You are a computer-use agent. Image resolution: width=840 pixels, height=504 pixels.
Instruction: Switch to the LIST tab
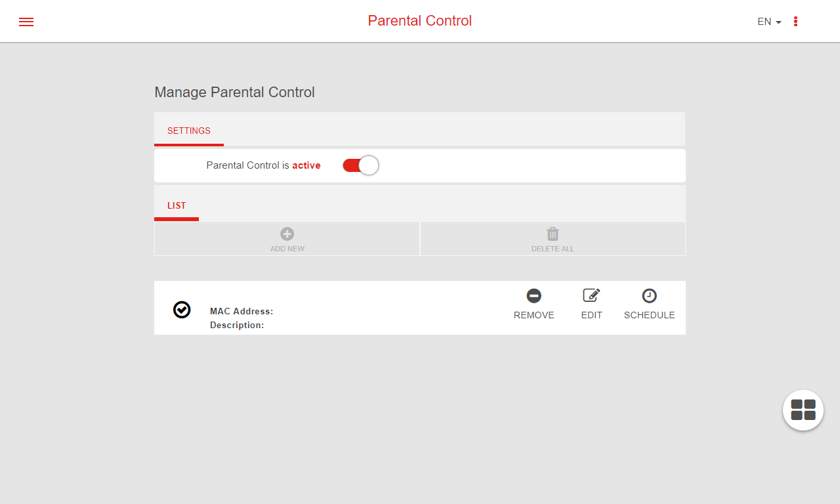177,205
